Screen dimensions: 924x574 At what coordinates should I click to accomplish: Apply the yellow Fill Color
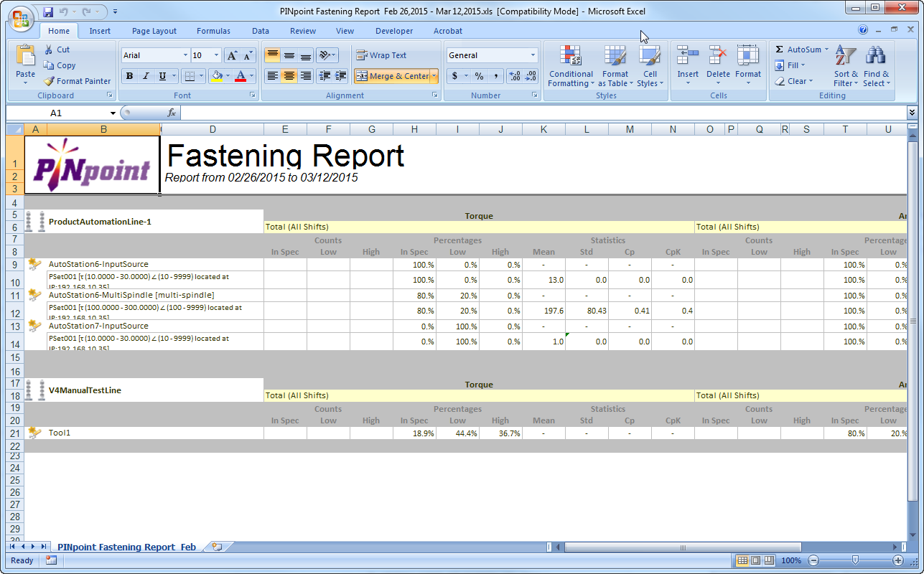coord(217,76)
